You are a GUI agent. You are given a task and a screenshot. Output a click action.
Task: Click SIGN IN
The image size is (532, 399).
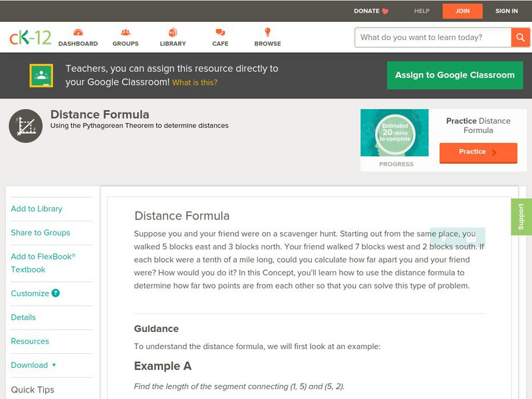coord(507,11)
